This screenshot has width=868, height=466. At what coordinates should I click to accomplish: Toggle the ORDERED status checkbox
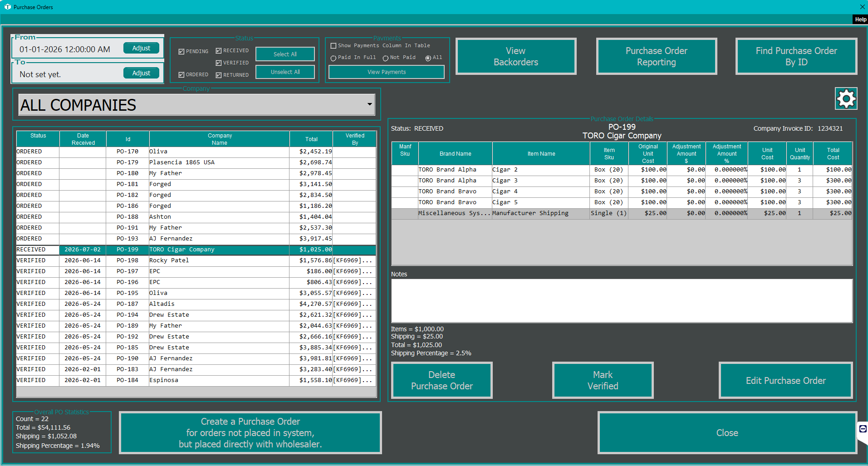coord(181,75)
